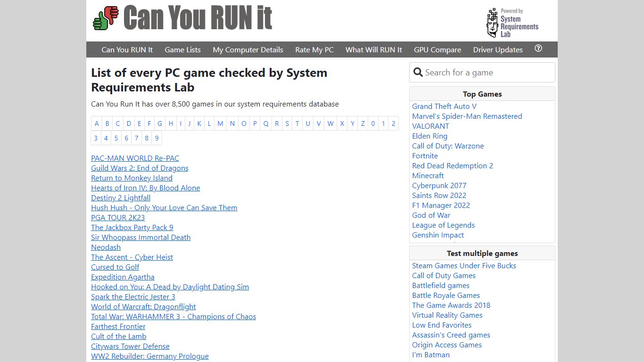Filter games starting with 5
The height and width of the screenshot is (362, 644).
116,138
